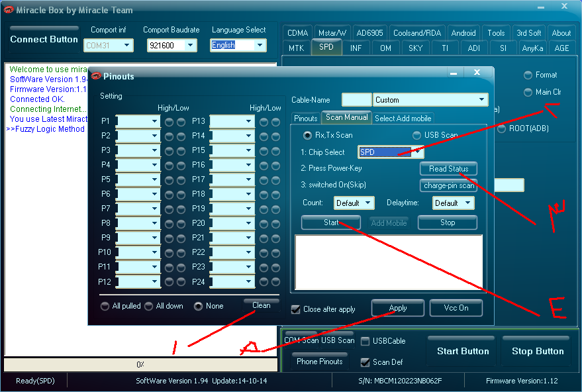Open the Count Default dropdown
Image resolution: width=582 pixels, height=392 pixels.
(x=368, y=203)
